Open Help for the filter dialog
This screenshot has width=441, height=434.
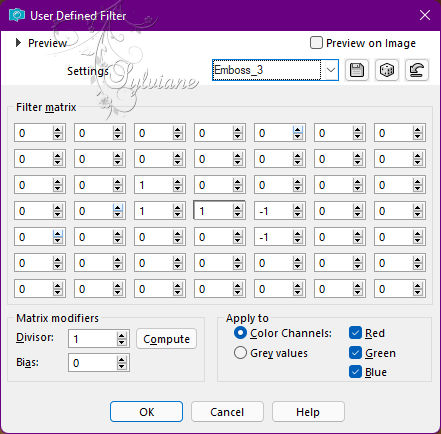coord(308,412)
